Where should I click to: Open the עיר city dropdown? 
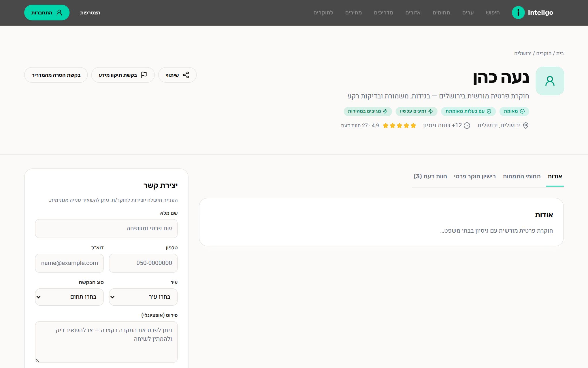click(x=143, y=297)
